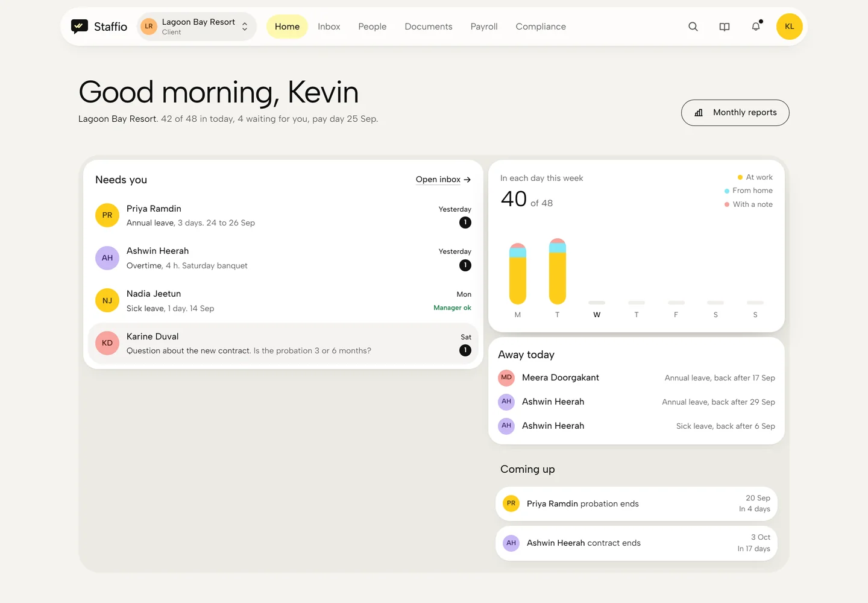The image size is (868, 603).
Task: Select Tuesday's attendance bar
Action: point(558,271)
